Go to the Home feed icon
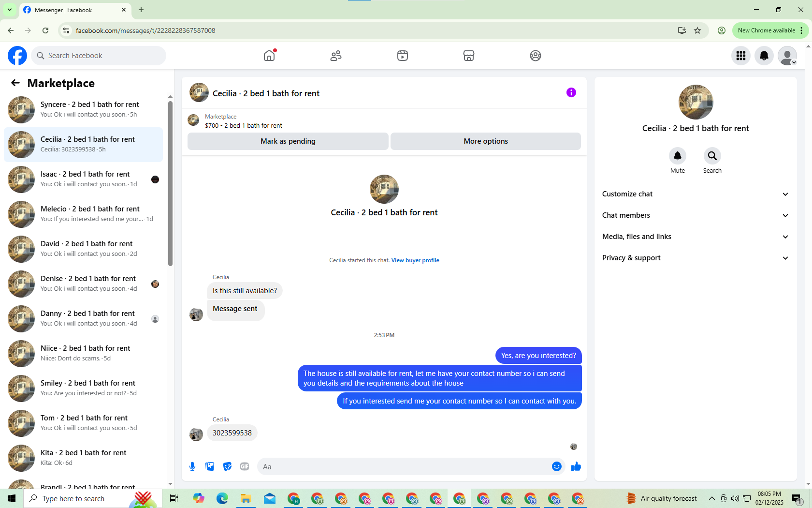Viewport: 812px width, 508px height. 269,56
